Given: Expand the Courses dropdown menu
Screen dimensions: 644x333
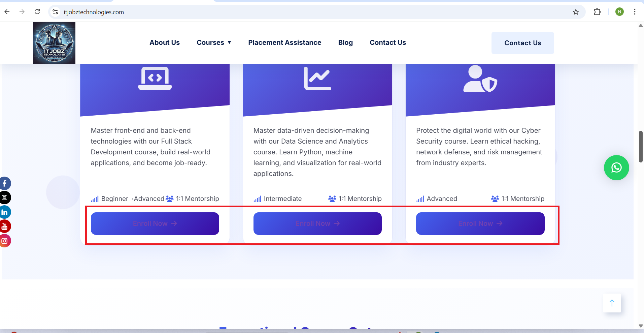Looking at the screenshot, I should (214, 42).
